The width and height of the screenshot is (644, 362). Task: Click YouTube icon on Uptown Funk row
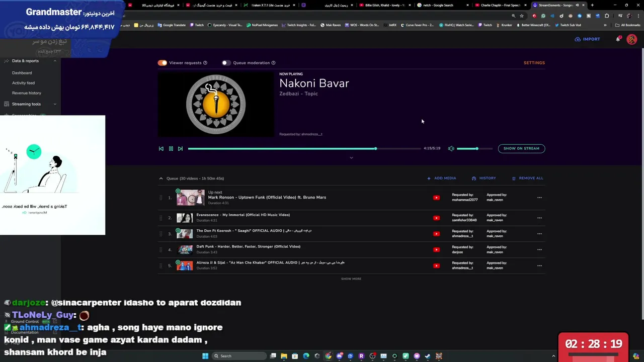436,198
